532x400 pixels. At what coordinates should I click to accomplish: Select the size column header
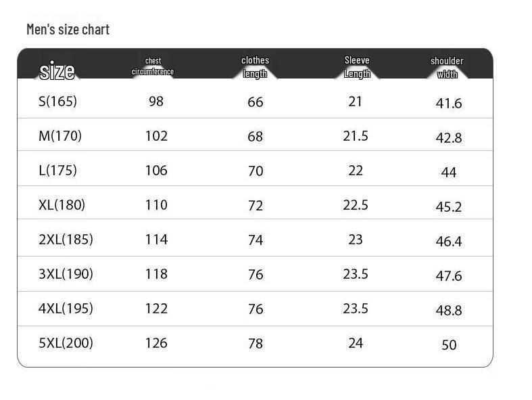pyautogui.click(x=57, y=70)
